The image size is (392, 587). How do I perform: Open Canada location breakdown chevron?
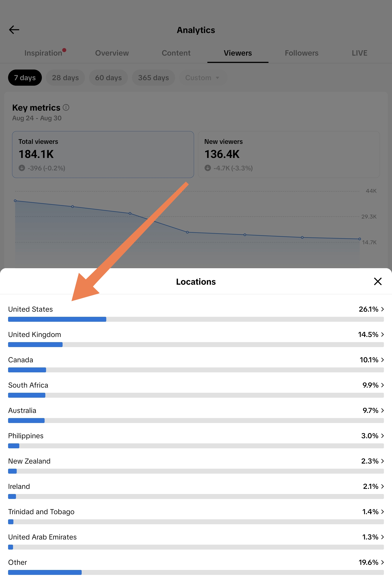tap(382, 360)
